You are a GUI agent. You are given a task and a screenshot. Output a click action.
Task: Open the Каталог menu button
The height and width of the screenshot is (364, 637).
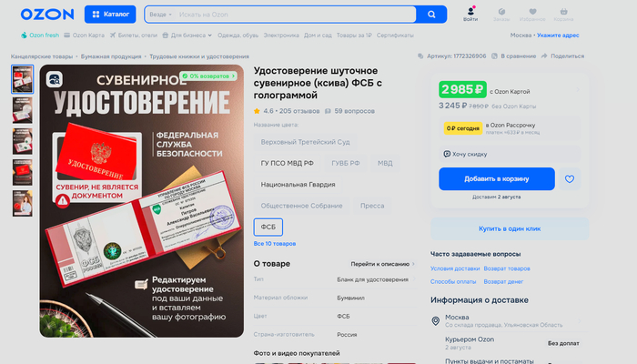[x=110, y=15]
